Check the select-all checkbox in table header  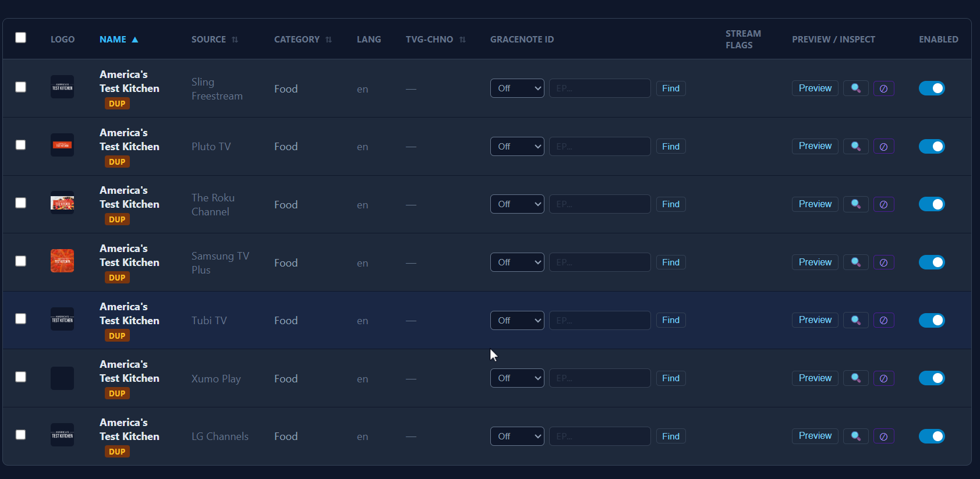(x=21, y=38)
